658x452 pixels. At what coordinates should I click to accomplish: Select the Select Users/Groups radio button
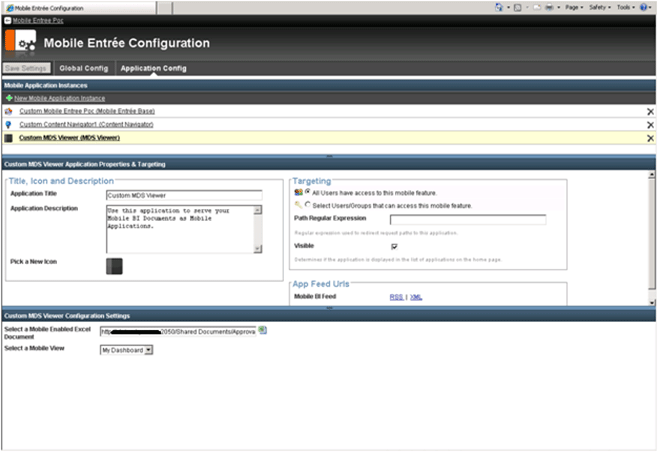[308, 205]
